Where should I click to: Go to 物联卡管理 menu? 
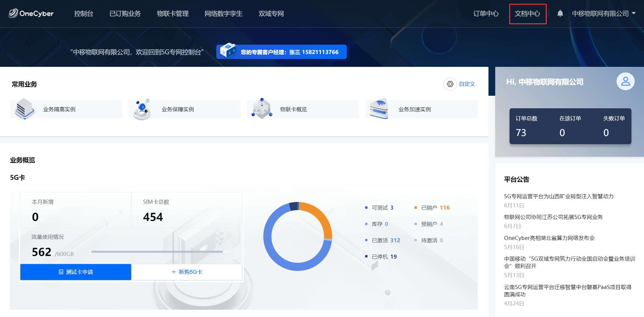click(172, 14)
